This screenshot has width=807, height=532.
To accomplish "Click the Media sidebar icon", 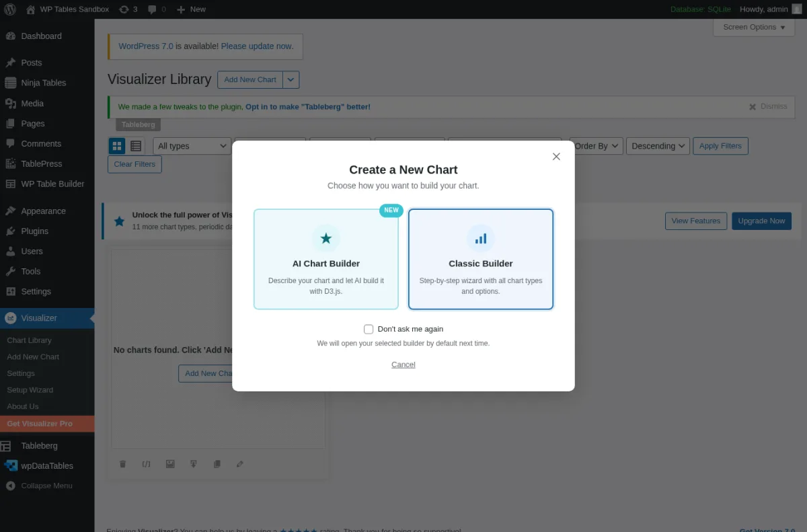I will tap(11, 104).
